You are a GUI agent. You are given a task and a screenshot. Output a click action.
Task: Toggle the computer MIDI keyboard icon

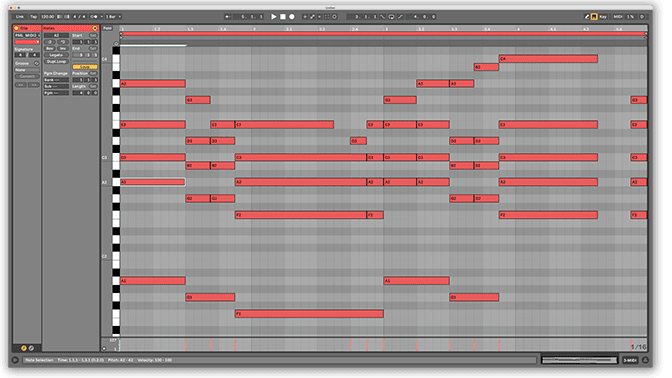[594, 17]
